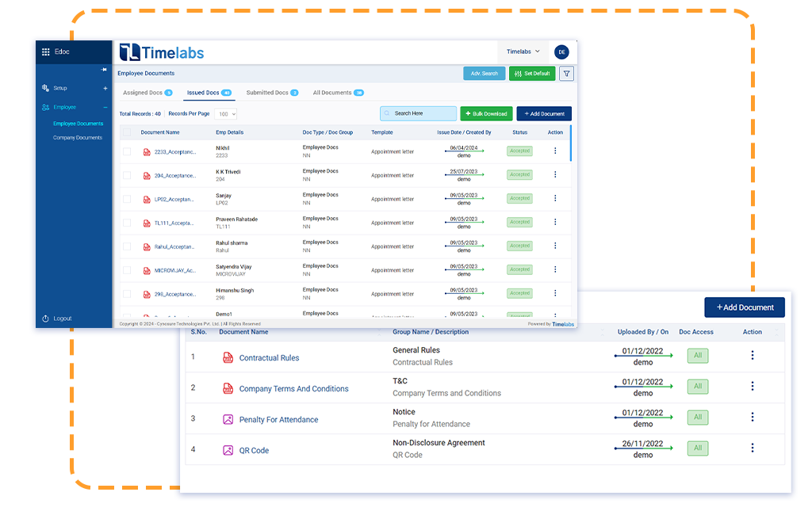Screen dimensions: 812x515
Task: Check the box for MICROVIJAY_Ac.. row
Action: (x=127, y=271)
